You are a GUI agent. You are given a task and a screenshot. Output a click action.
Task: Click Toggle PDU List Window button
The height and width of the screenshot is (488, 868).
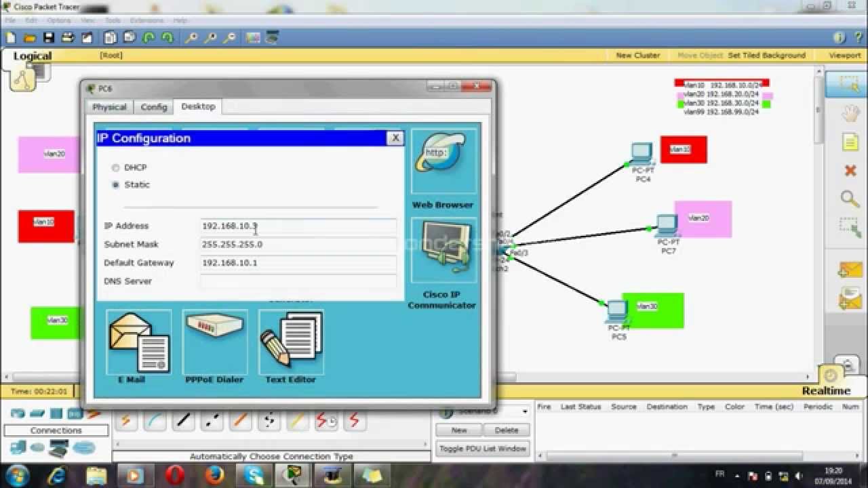[x=483, y=449]
